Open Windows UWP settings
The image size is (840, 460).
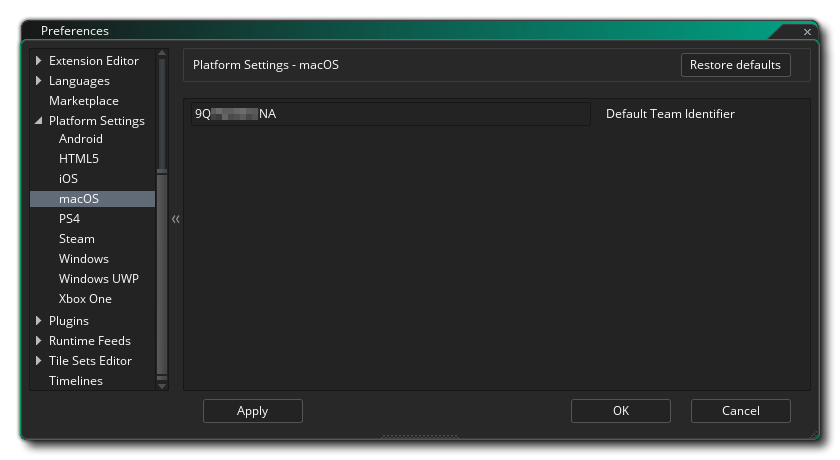(98, 279)
